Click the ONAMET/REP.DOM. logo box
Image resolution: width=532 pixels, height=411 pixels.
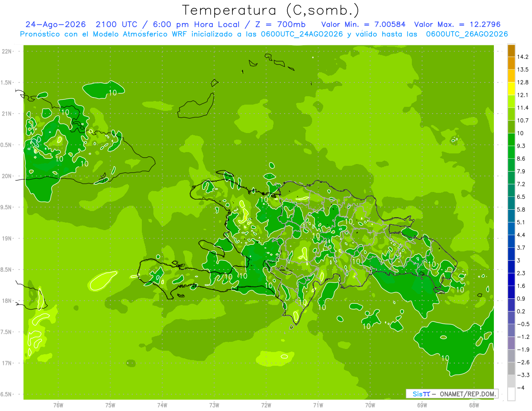pos(452,394)
